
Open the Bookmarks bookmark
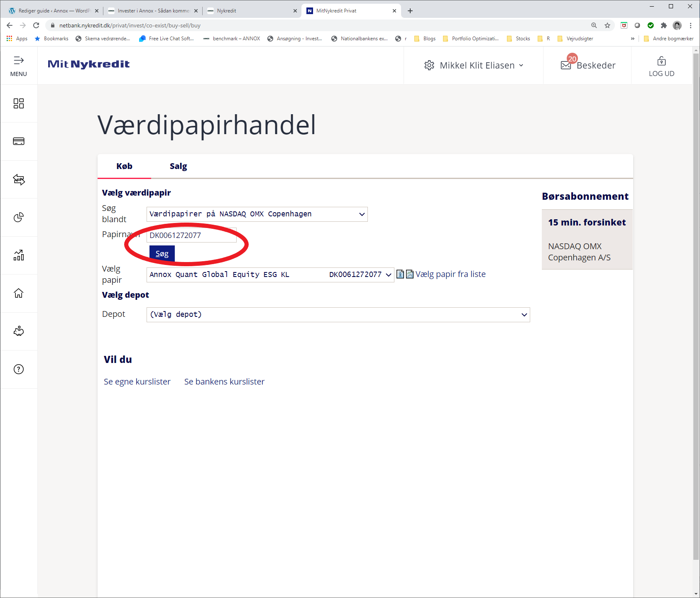(x=51, y=39)
